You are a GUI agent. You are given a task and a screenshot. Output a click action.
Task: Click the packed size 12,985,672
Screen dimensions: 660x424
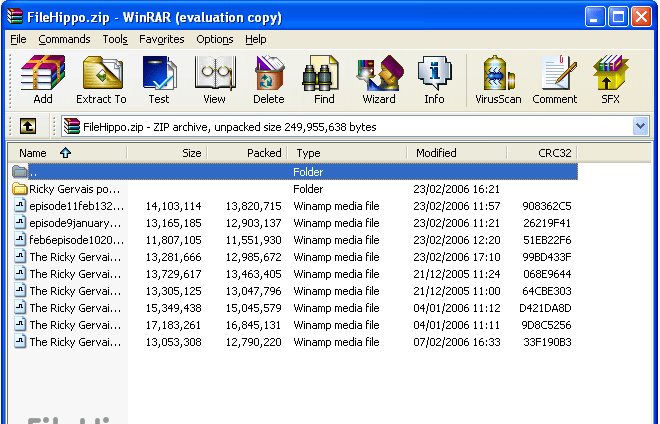point(253,257)
